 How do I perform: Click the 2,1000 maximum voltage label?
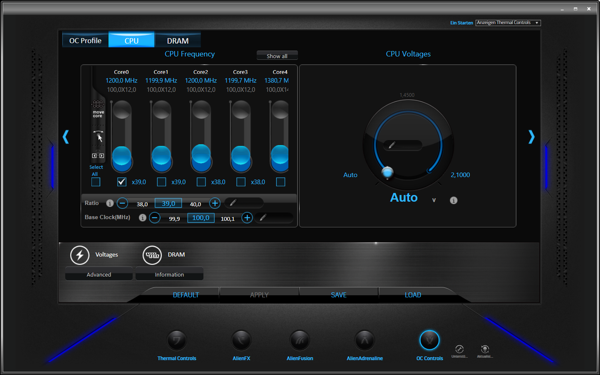(460, 175)
